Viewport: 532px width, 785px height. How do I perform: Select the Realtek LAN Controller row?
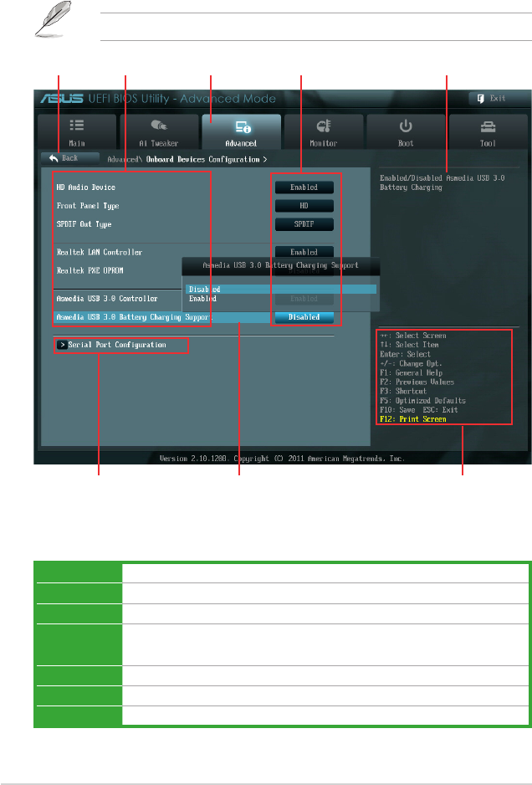coord(99,253)
